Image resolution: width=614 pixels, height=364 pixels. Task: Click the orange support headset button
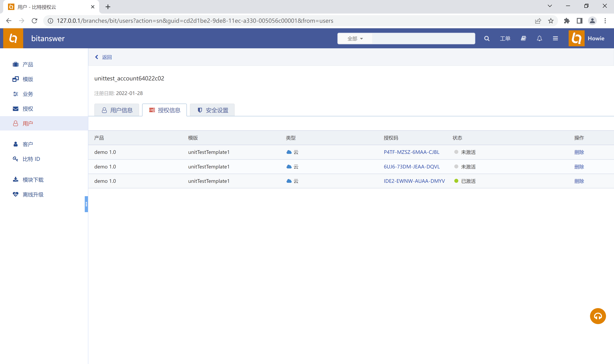coord(598,316)
